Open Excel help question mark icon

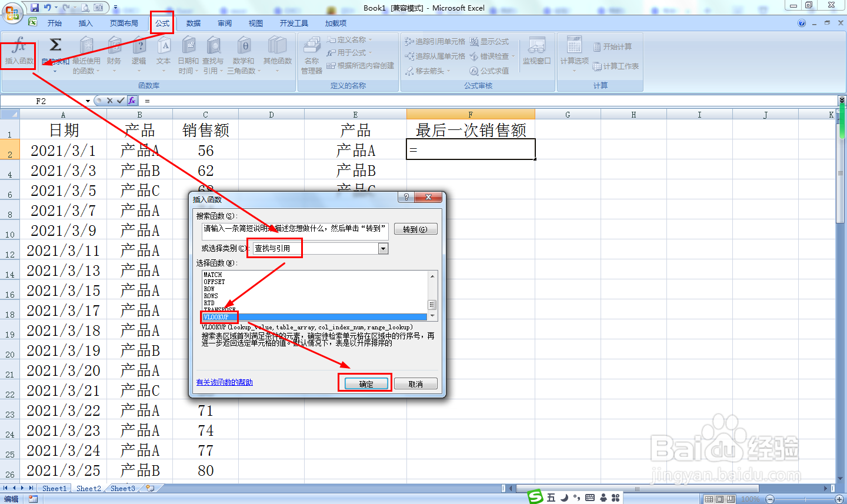pos(802,23)
